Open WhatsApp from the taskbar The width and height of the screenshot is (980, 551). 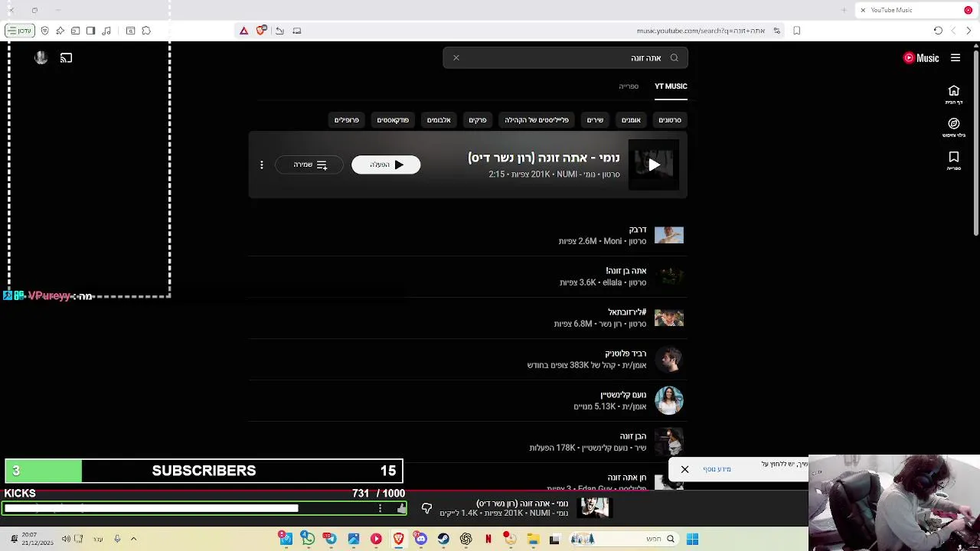308,539
